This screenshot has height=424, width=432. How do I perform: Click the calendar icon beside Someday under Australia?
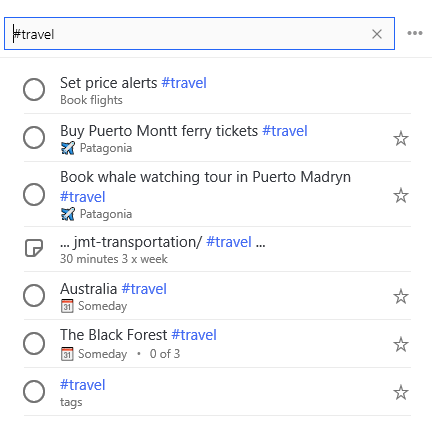[x=67, y=306]
